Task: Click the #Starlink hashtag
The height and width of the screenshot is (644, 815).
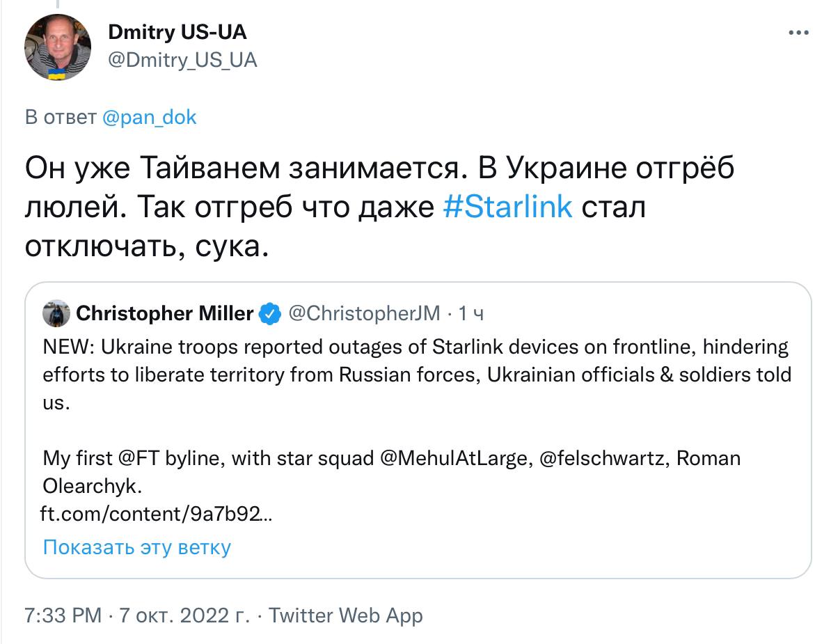Action: click(x=507, y=207)
